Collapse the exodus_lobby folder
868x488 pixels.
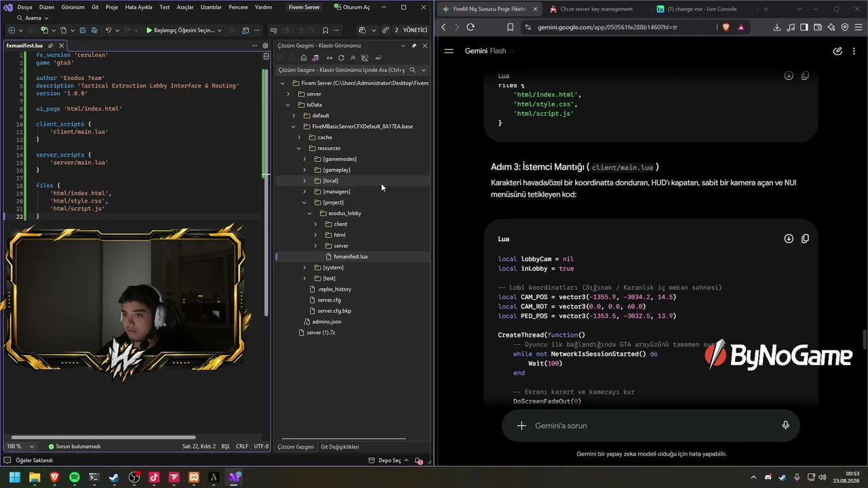pos(310,213)
